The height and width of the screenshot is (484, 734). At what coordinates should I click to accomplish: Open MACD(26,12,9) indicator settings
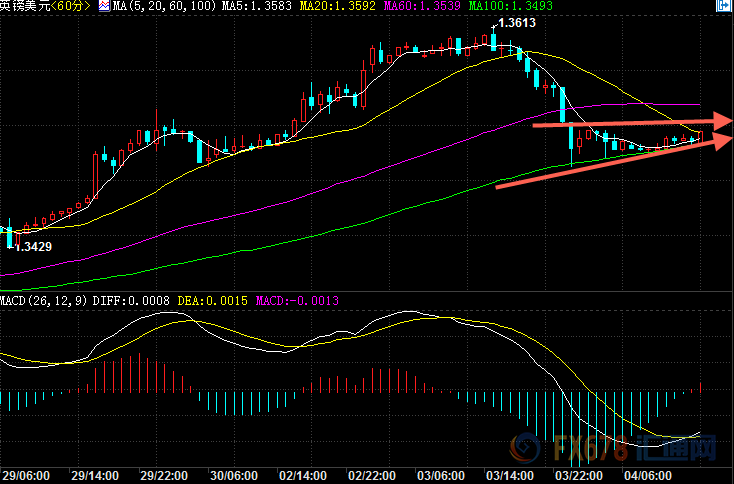coord(44,301)
